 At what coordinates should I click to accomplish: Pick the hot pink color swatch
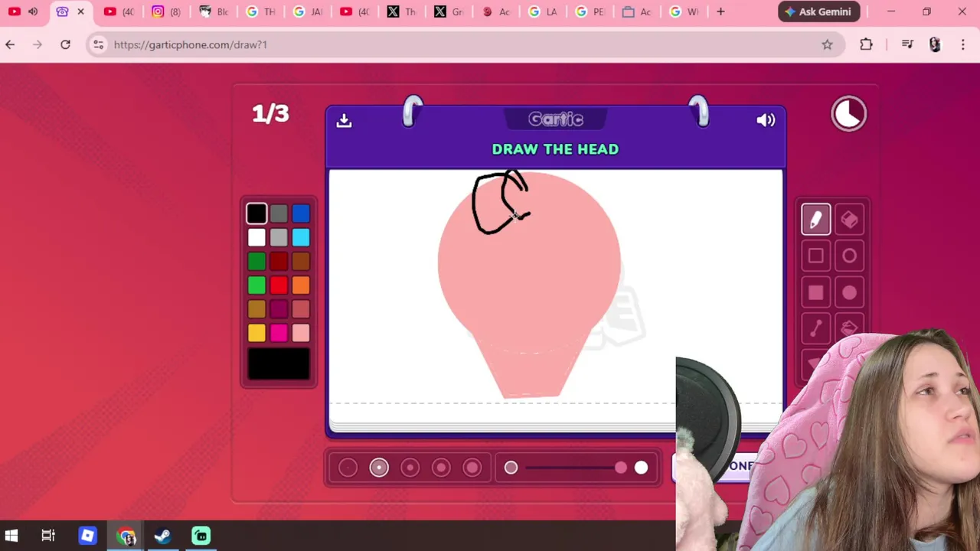tap(279, 332)
